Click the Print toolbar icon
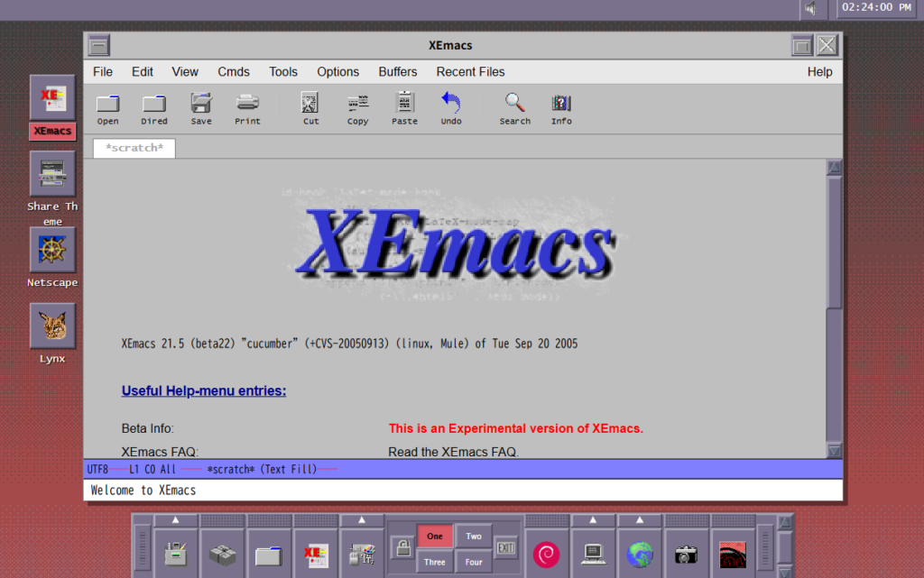This screenshot has width=924, height=578. pos(247,108)
